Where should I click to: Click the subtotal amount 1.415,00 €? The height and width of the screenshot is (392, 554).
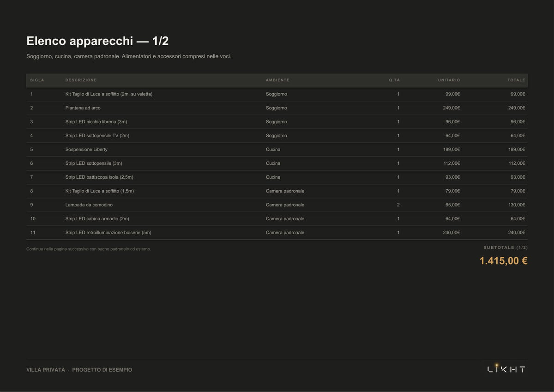504,261
